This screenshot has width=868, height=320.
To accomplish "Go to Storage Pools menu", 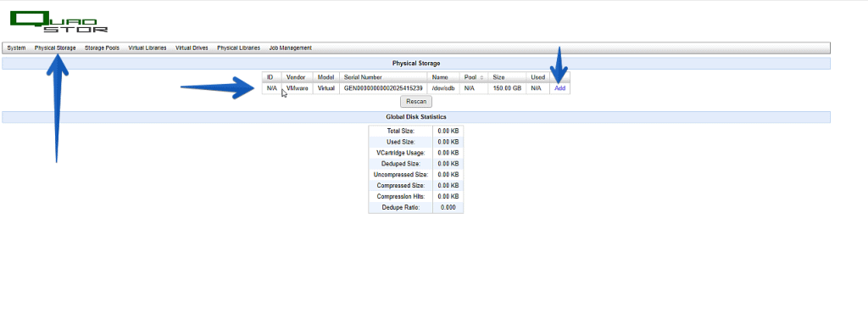I will [102, 48].
